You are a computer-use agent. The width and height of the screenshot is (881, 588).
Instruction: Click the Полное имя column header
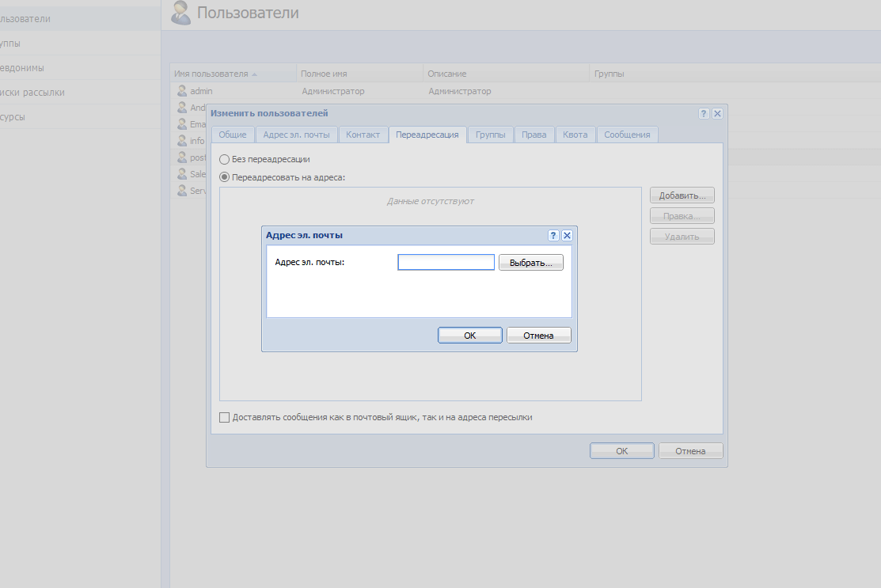point(324,74)
